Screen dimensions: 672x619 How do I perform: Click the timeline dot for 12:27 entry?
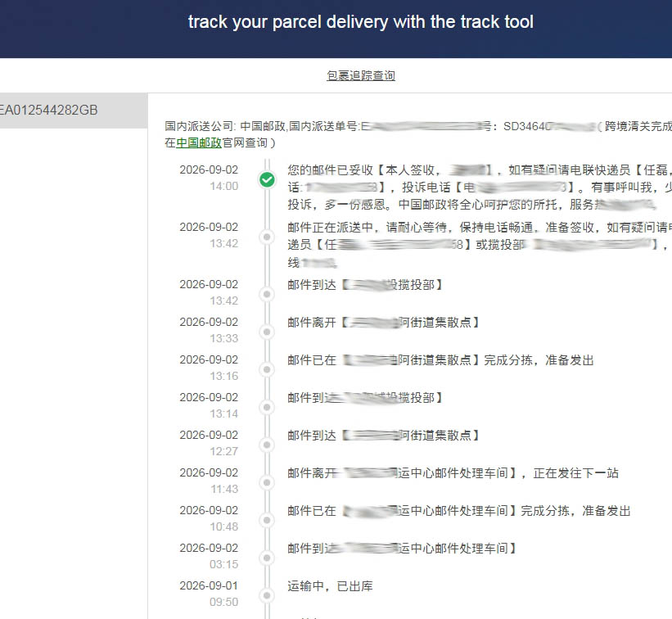(x=267, y=445)
